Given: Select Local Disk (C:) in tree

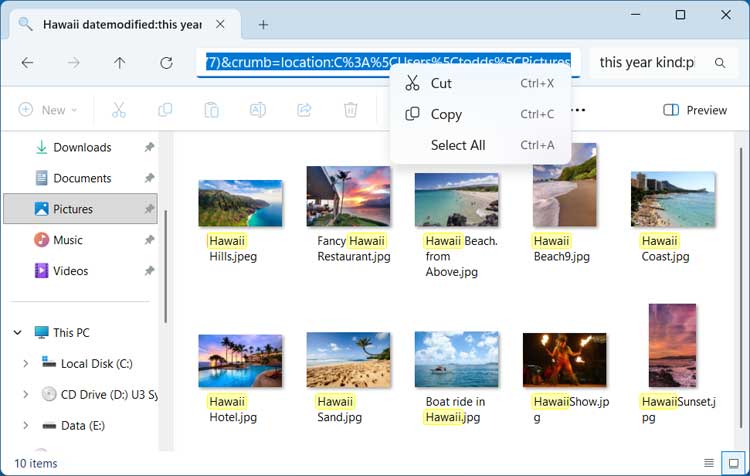Looking at the screenshot, I should coord(96,364).
